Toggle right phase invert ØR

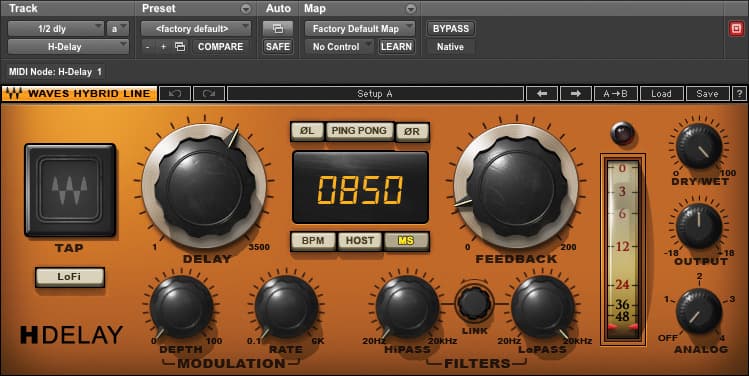pyautogui.click(x=412, y=131)
